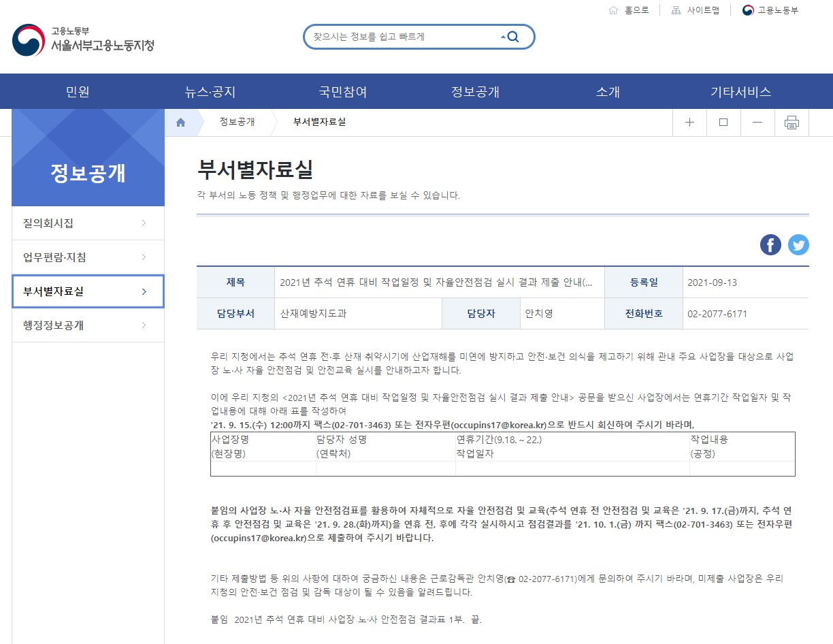
Task: Share the post on Facebook
Action: (770, 245)
